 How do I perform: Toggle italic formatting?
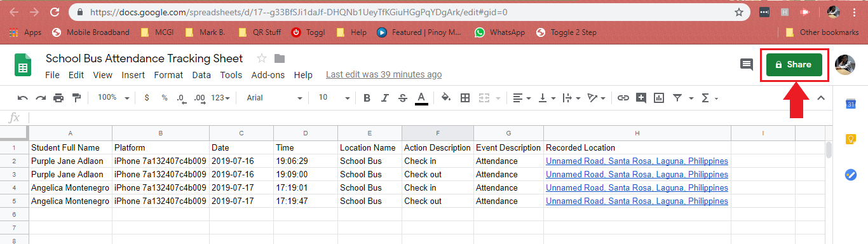[x=384, y=98]
